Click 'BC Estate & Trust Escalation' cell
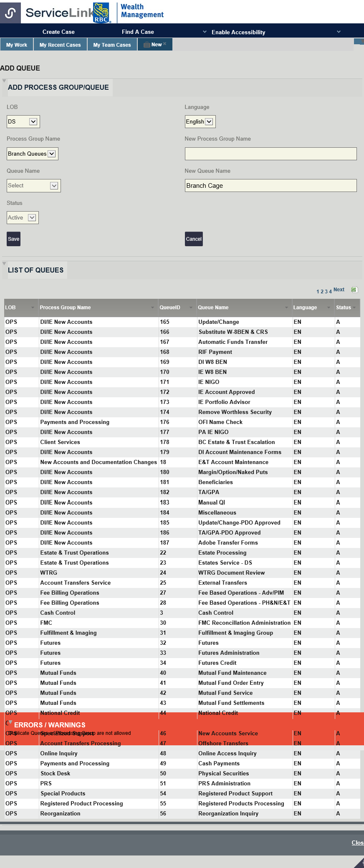This screenshot has width=364, height=868. pos(237,442)
